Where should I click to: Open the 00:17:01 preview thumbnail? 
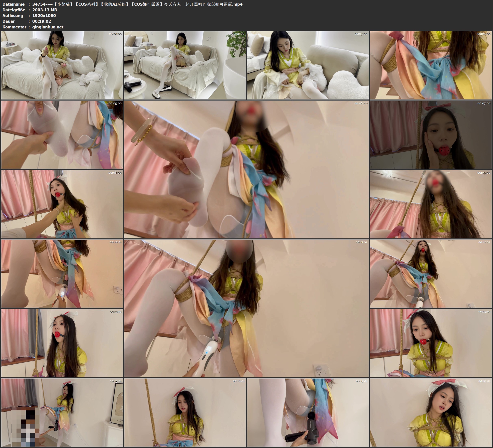click(308, 412)
